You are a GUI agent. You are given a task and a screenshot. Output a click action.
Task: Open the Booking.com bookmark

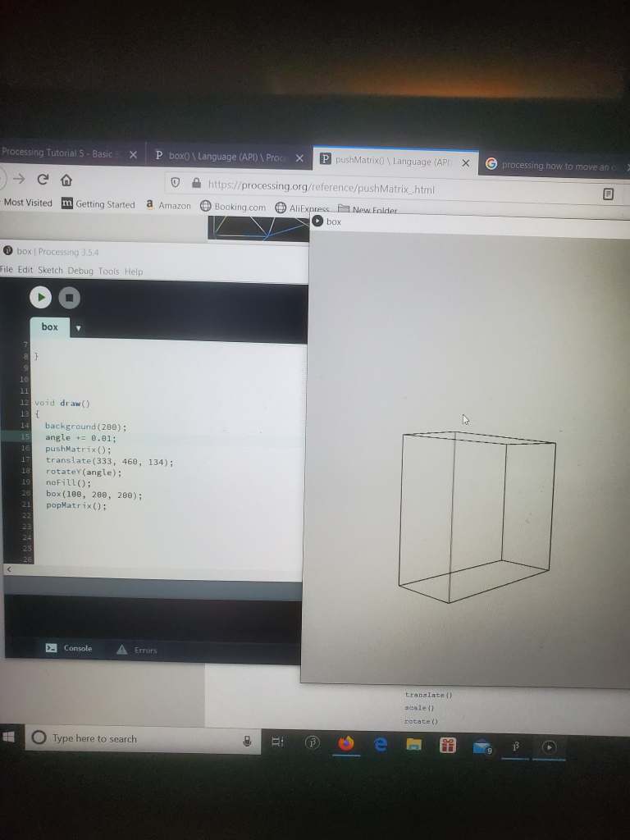pyautogui.click(x=233, y=207)
